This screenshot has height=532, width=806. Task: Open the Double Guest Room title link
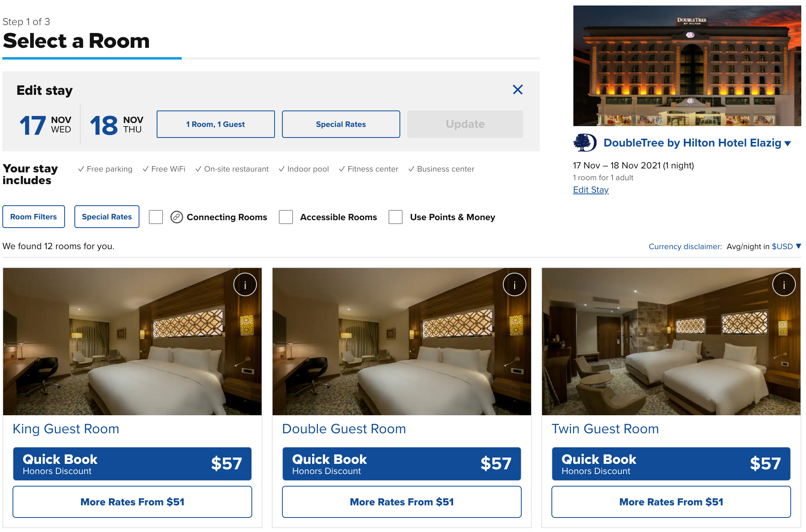[344, 429]
